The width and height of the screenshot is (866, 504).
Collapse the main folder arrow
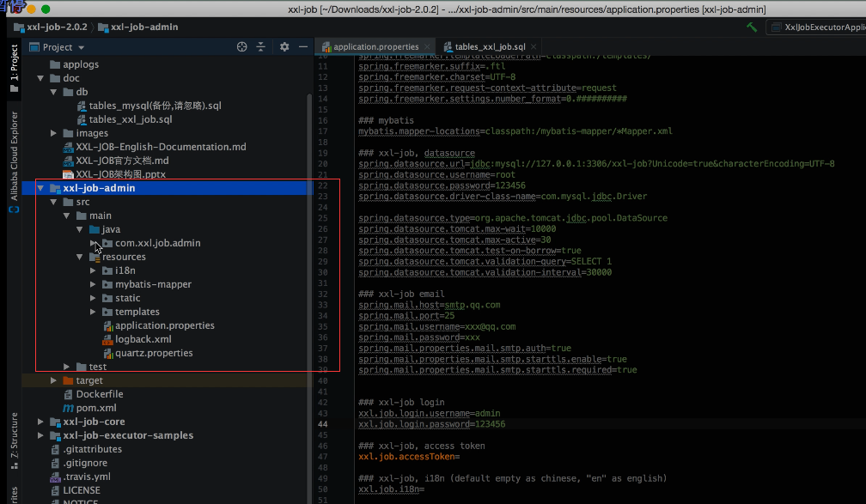(x=67, y=216)
